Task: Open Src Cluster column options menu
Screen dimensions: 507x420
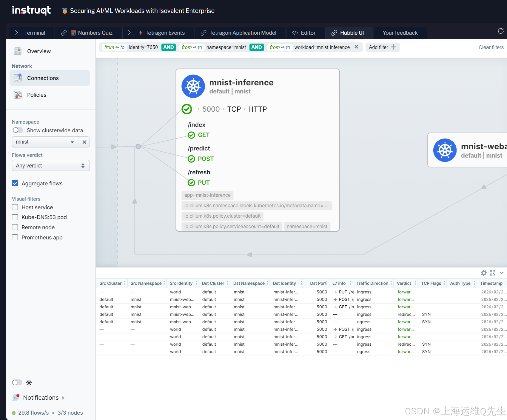Action: pos(125,283)
